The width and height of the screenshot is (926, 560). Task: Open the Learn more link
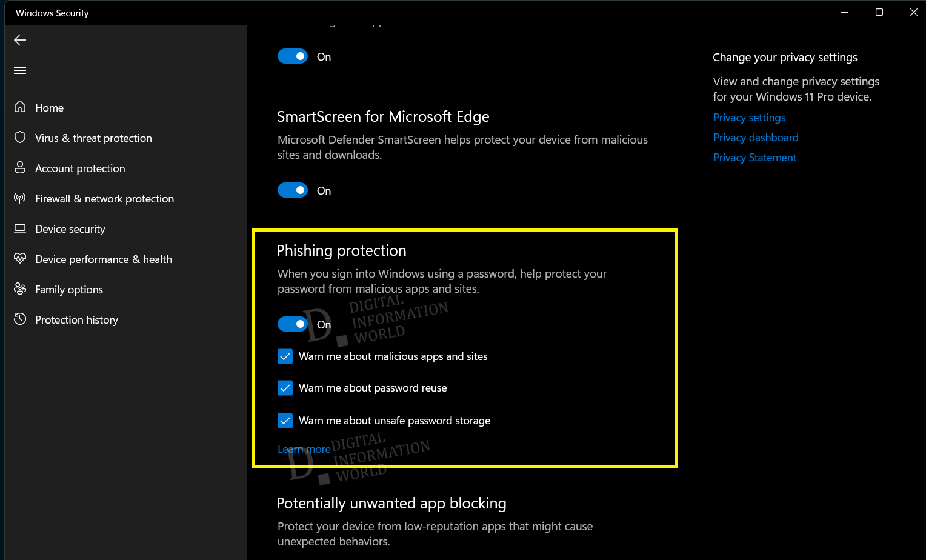[304, 449]
